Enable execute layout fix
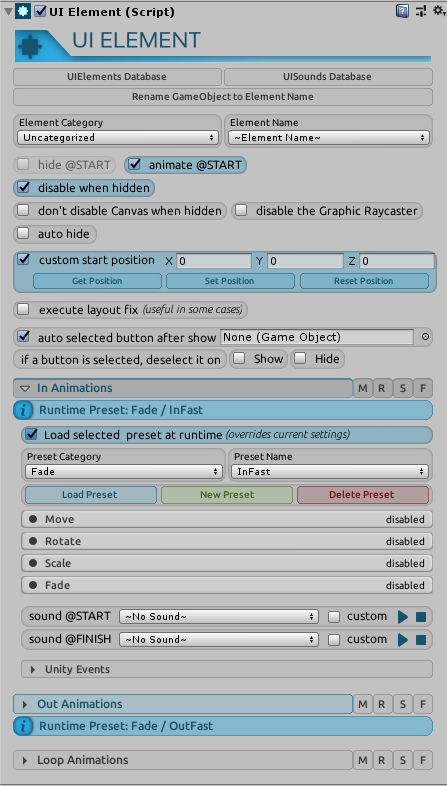This screenshot has width=447, height=786. [23, 310]
